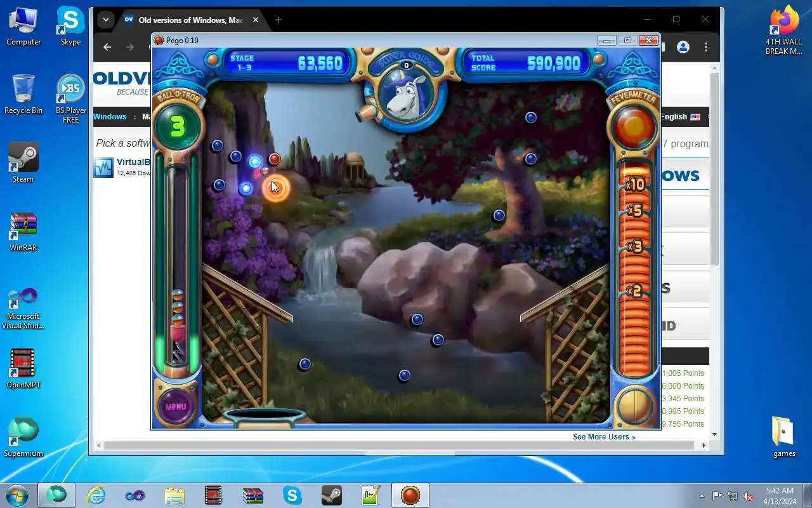The width and height of the screenshot is (812, 508).
Task: Click the 3,345 Points entry
Action: click(683, 399)
